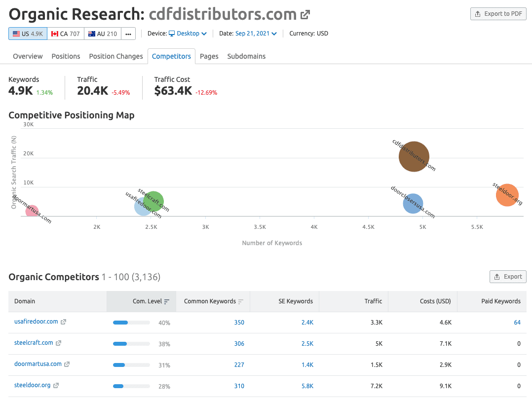Switch to the Positions tab

66,56
